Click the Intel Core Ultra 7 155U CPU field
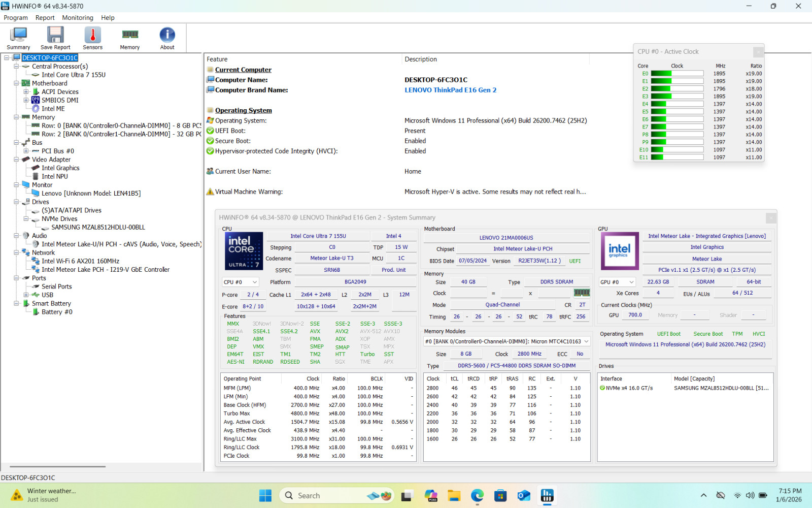 tap(318, 236)
